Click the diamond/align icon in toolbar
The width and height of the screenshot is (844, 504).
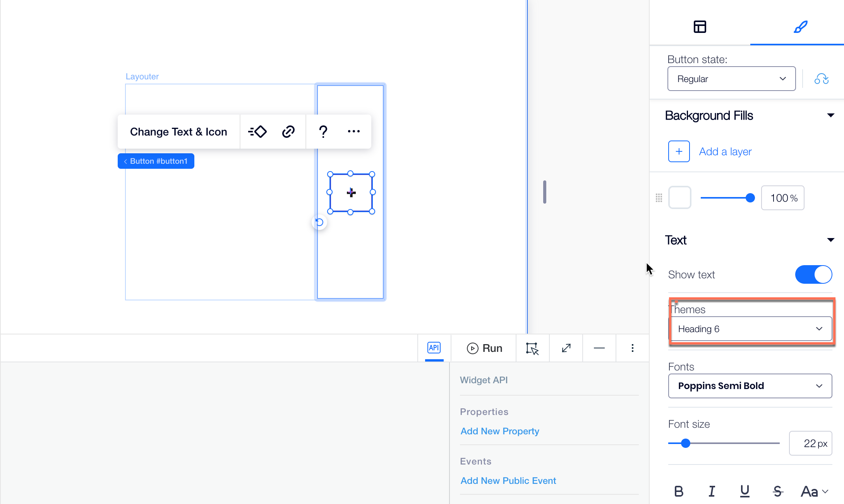pyautogui.click(x=257, y=131)
